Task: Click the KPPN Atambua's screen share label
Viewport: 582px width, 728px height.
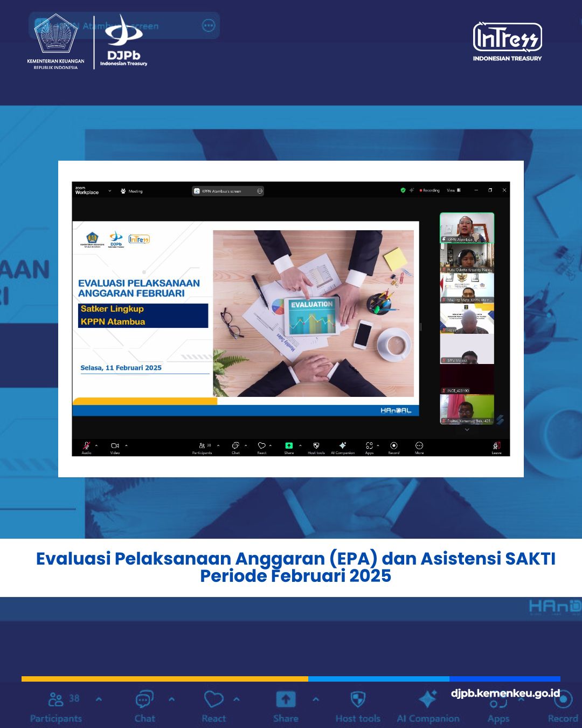Action: 221,191
